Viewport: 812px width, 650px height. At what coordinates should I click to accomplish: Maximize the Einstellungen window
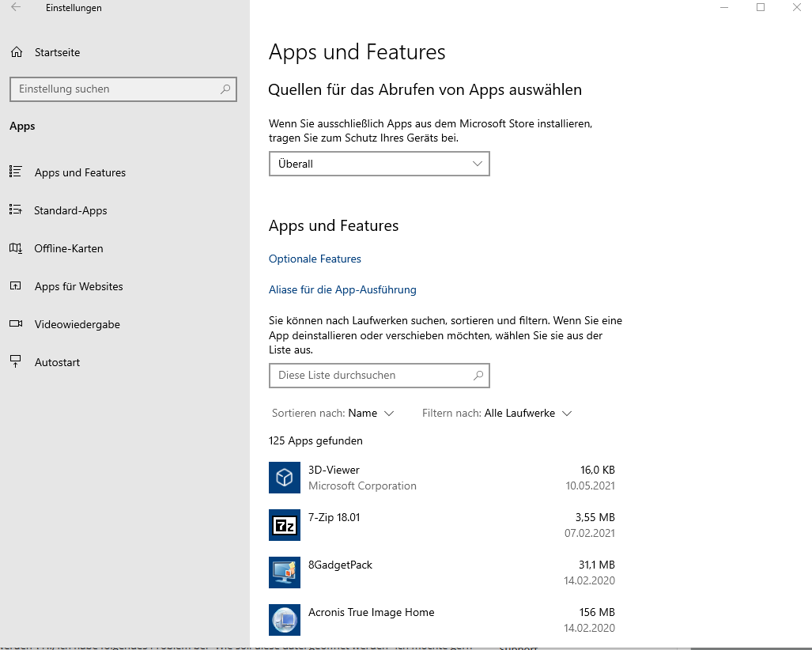pyautogui.click(x=761, y=7)
